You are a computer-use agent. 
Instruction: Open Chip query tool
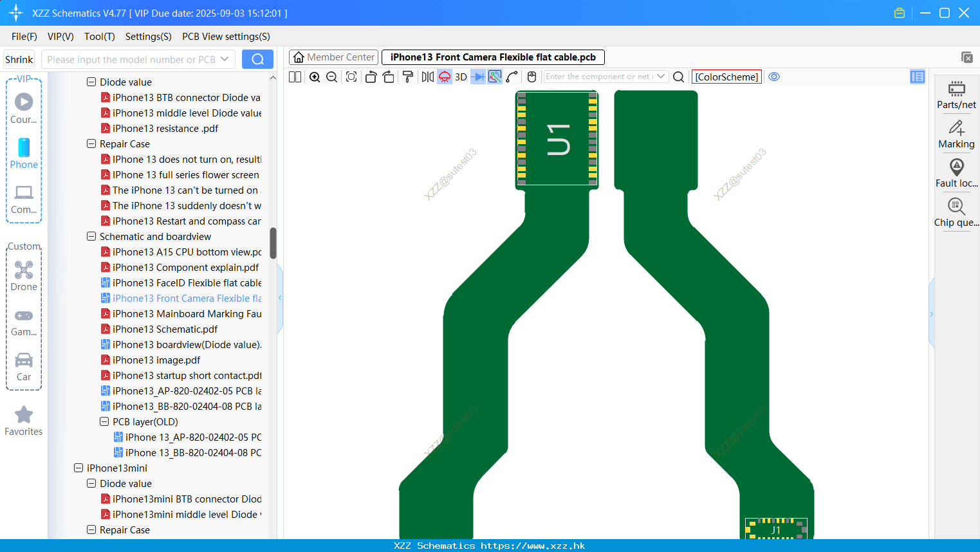point(956,213)
